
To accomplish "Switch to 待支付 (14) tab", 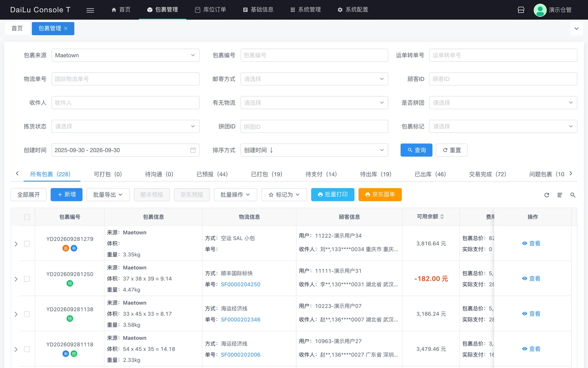I will (321, 174).
